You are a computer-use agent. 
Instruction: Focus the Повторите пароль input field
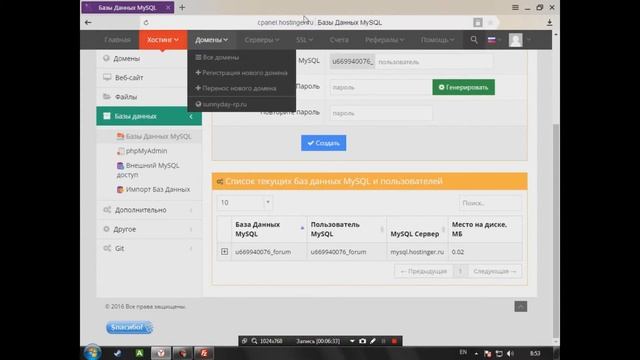380,113
